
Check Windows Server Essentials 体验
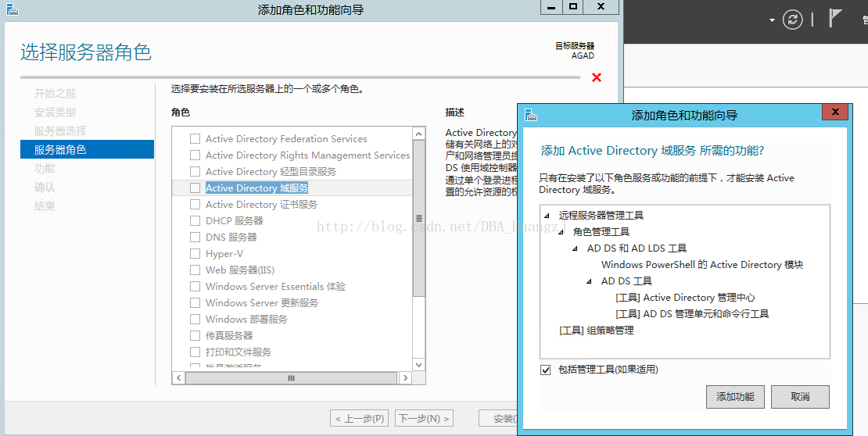click(x=195, y=286)
